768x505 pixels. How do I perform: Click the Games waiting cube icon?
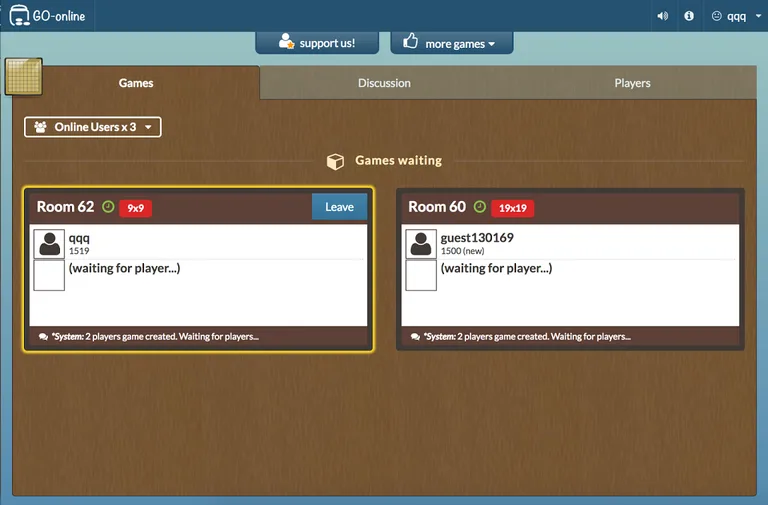coord(335,161)
